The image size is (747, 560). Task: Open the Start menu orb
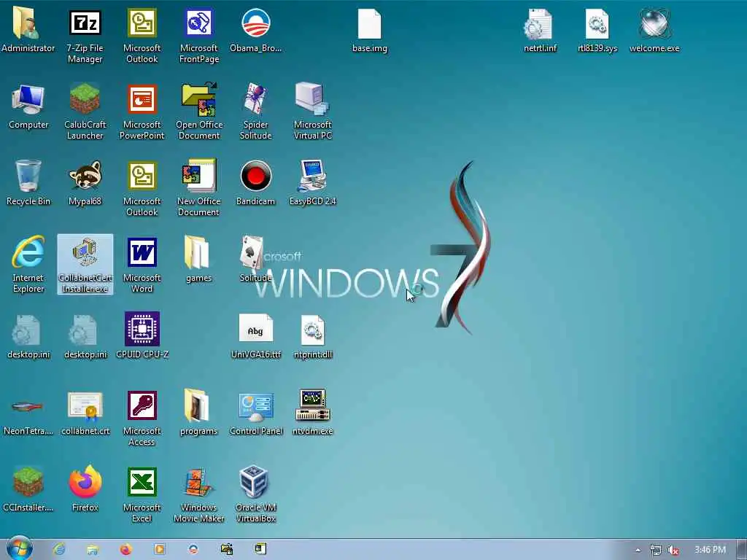[20, 548]
